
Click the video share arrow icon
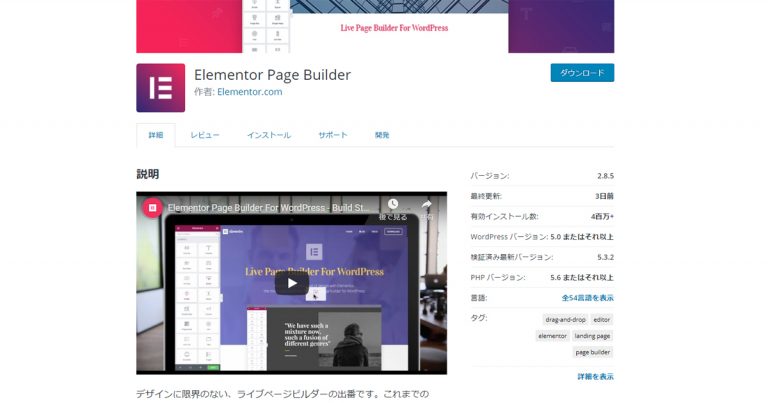(x=426, y=205)
